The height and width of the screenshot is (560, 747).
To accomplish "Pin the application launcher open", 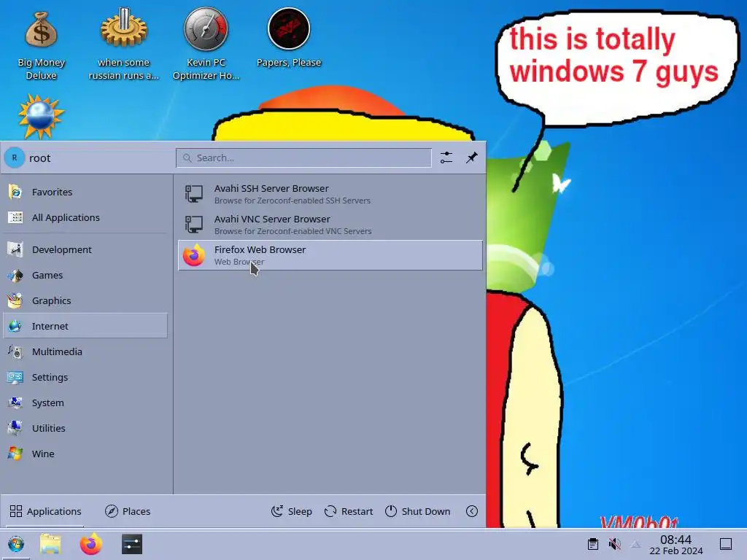I will point(472,157).
